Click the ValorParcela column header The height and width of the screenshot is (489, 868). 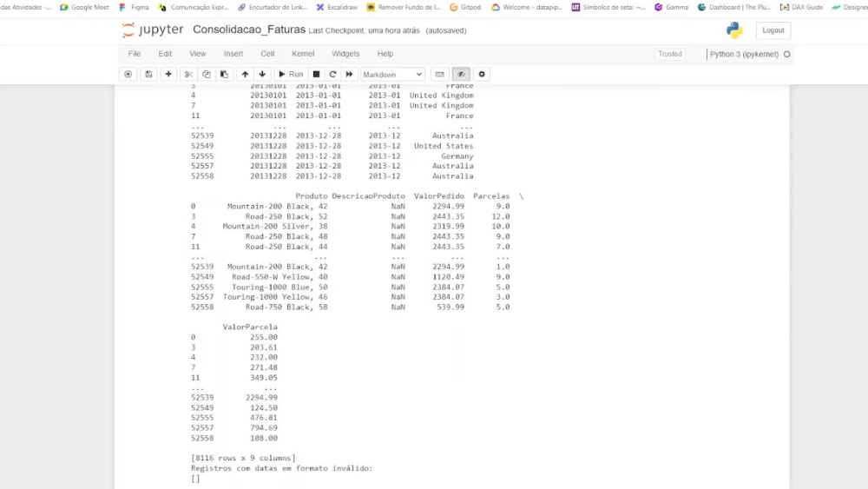[x=250, y=327]
